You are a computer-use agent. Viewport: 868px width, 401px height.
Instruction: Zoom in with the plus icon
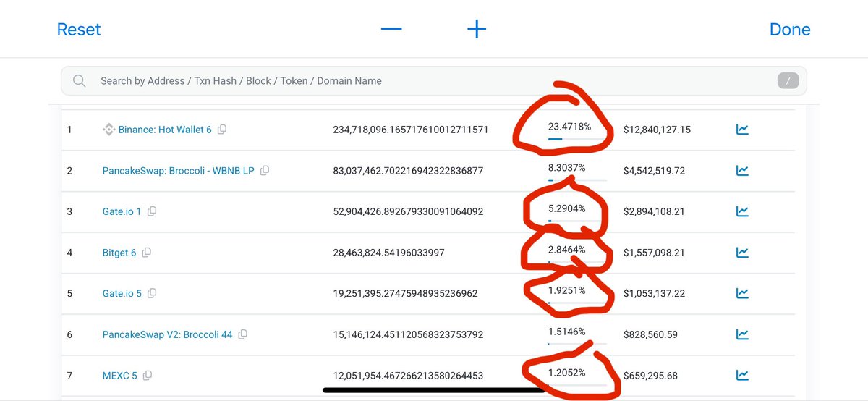[477, 29]
